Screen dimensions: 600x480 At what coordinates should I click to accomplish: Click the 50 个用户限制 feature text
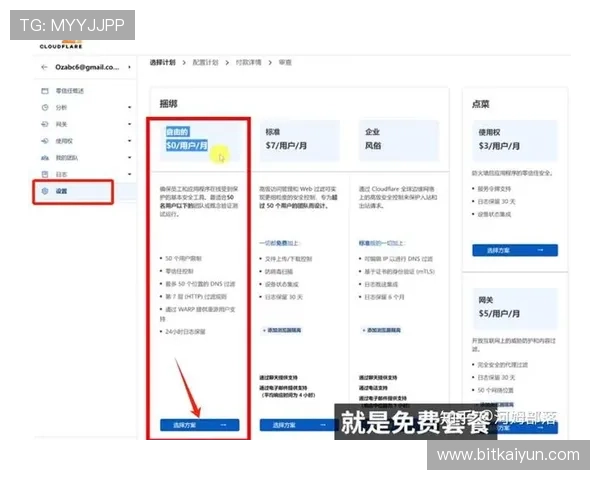pyautogui.click(x=183, y=259)
